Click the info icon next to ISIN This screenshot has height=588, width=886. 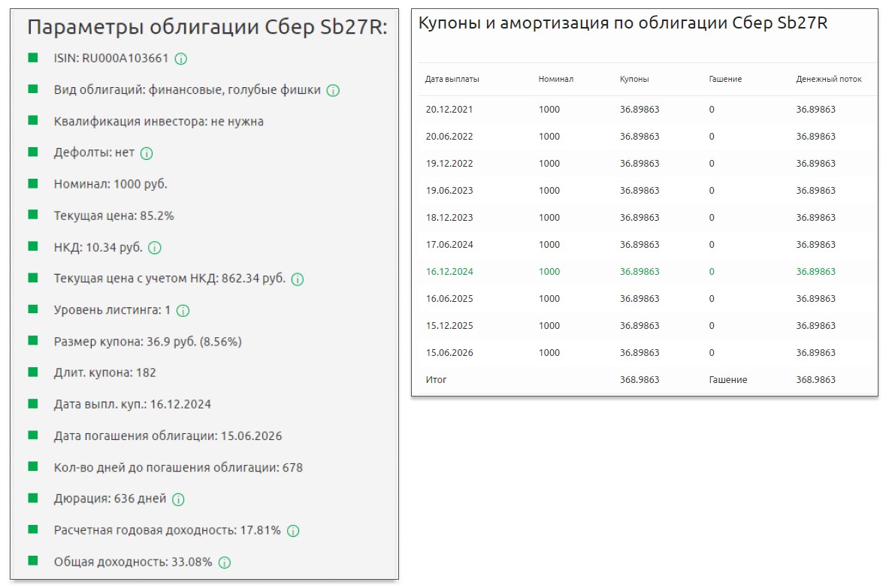click(181, 59)
